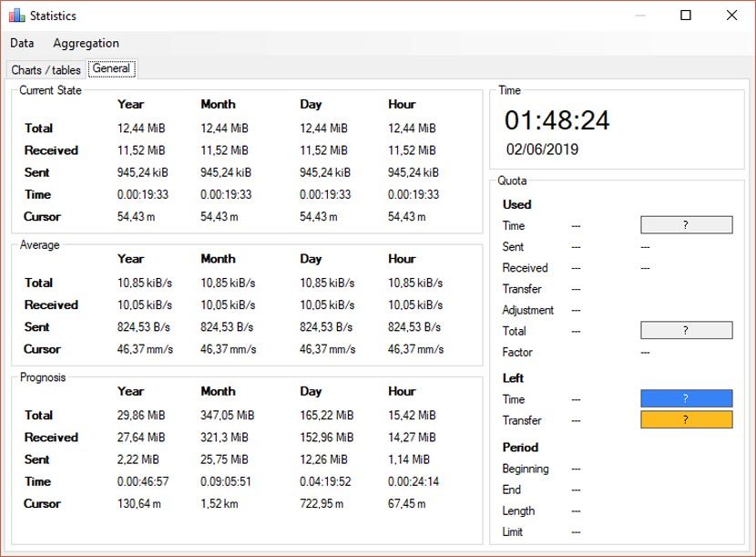Click Prognosis Year Sent 2,22 MiB
The width and height of the screenshot is (756, 557).
tap(138, 459)
